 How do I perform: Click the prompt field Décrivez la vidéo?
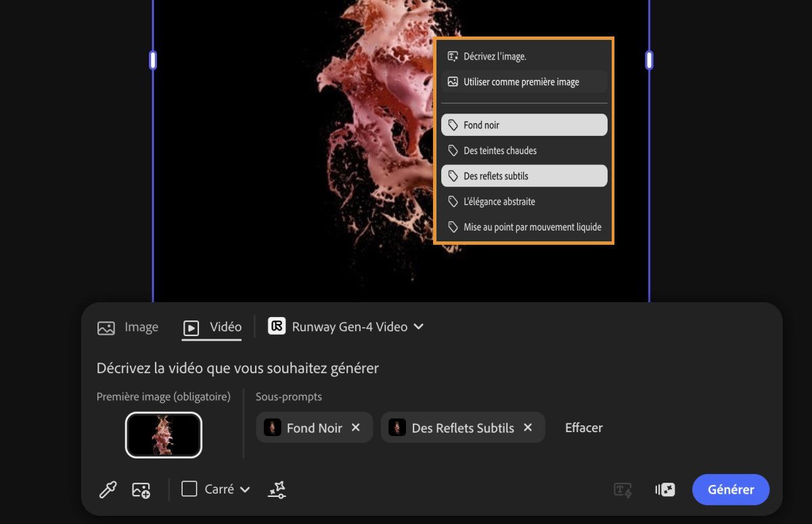238,368
